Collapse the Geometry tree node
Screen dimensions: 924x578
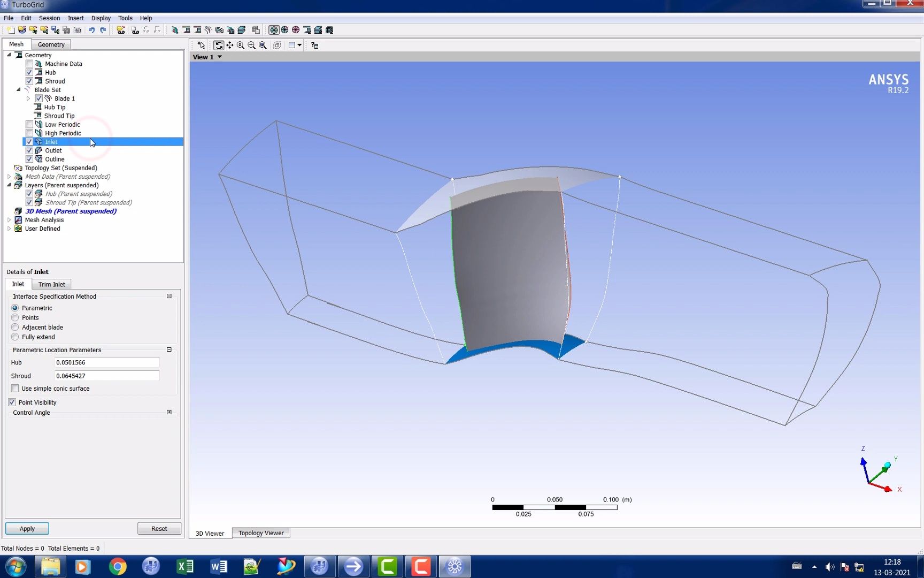click(x=9, y=55)
